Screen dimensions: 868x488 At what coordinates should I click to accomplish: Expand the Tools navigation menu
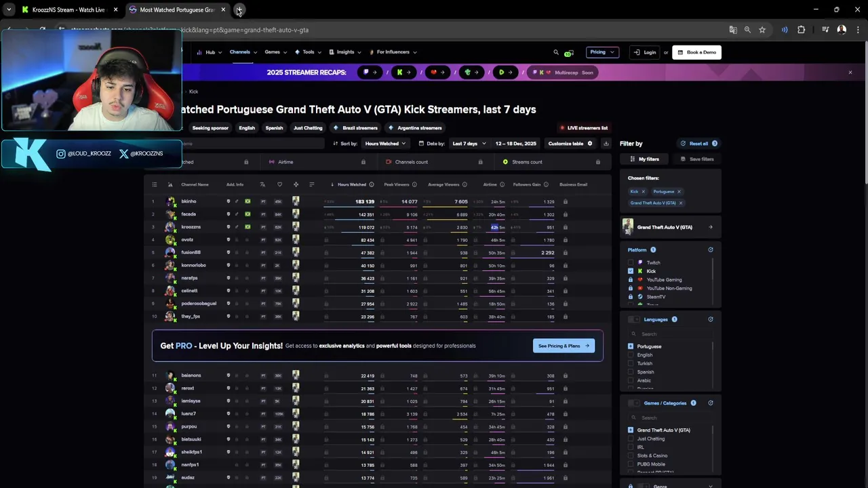(x=308, y=52)
